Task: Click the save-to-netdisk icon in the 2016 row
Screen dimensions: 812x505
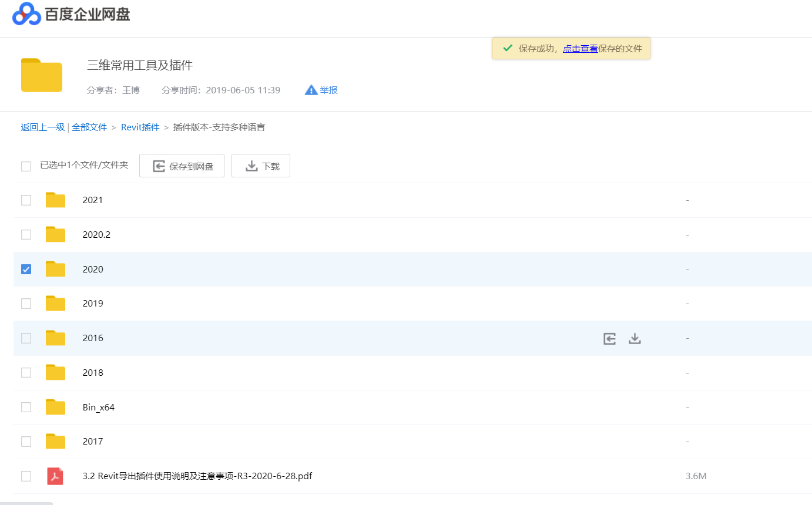Action: point(610,338)
